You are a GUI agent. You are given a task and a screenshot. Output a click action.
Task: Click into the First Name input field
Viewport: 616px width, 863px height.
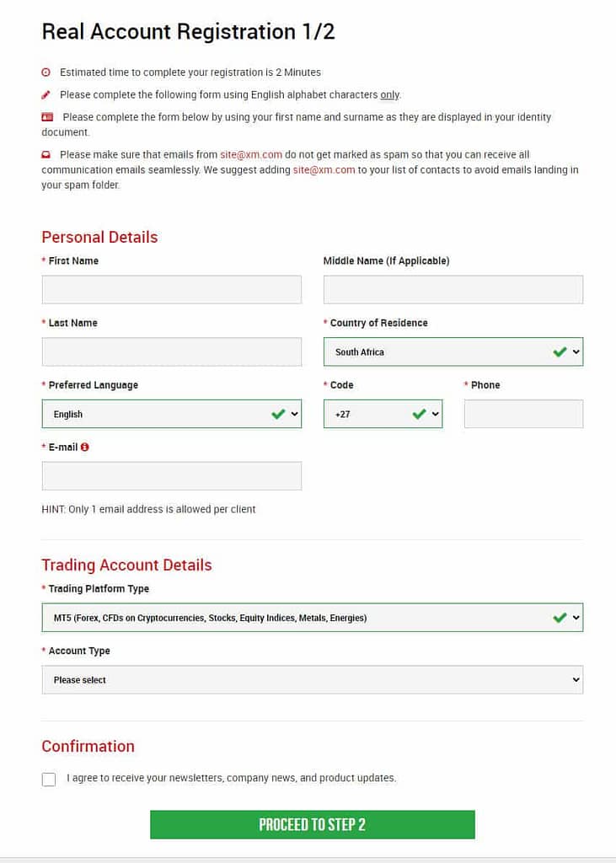point(172,289)
